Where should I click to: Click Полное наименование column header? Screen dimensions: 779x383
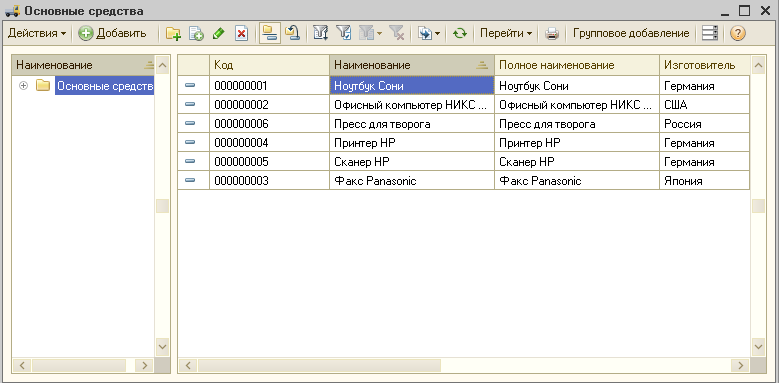tap(577, 65)
